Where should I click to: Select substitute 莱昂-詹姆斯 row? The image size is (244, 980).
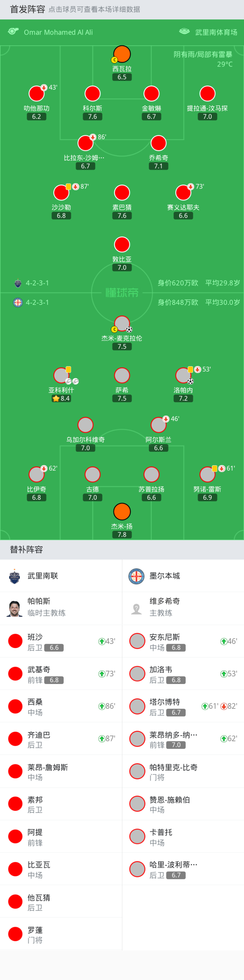click(x=61, y=771)
